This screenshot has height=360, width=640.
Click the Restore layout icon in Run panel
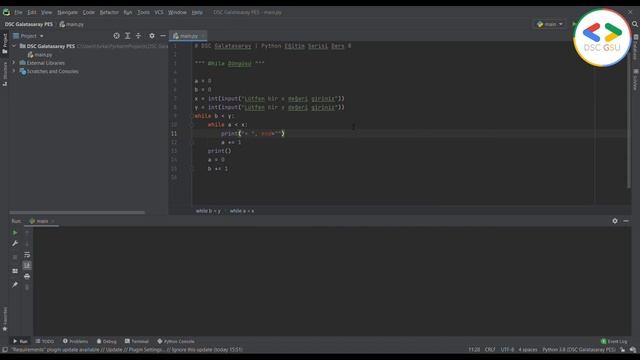click(x=15, y=271)
